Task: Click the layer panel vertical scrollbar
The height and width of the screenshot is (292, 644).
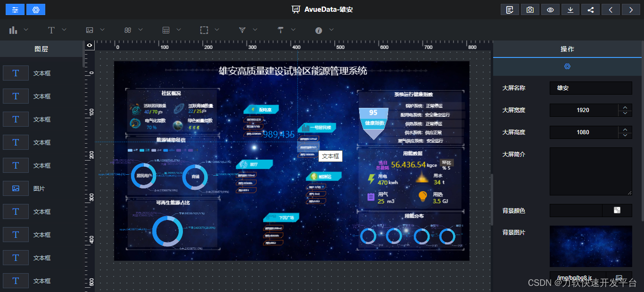Action: click(x=84, y=54)
